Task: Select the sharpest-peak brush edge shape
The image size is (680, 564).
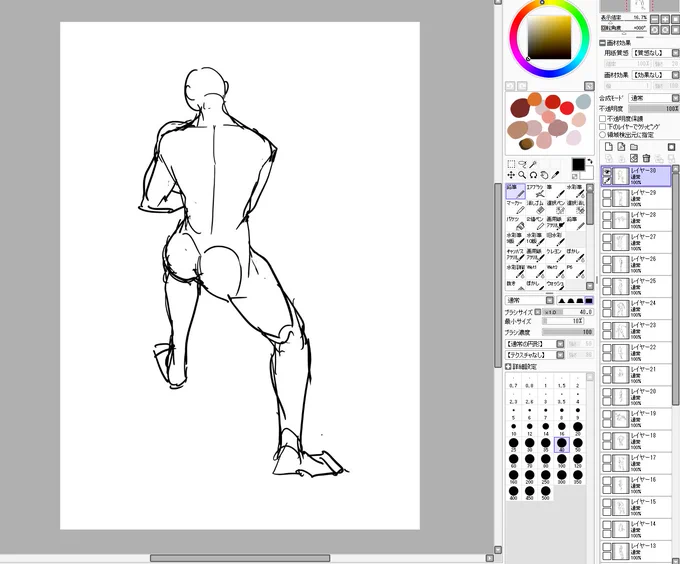Action: pos(562,300)
